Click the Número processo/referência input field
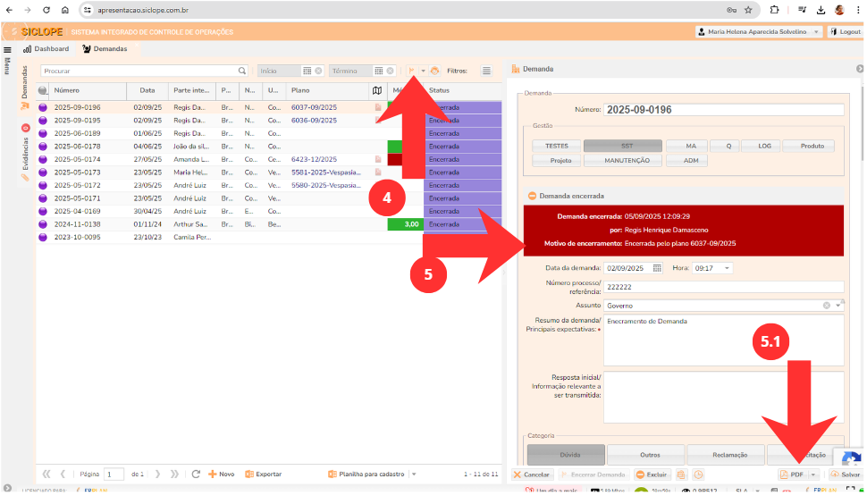Screen dimensions: 867x504 click(724, 287)
